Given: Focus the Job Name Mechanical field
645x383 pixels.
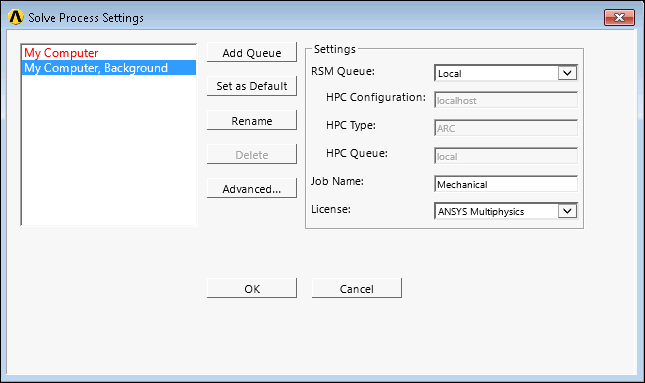Looking at the screenshot, I should click(506, 184).
